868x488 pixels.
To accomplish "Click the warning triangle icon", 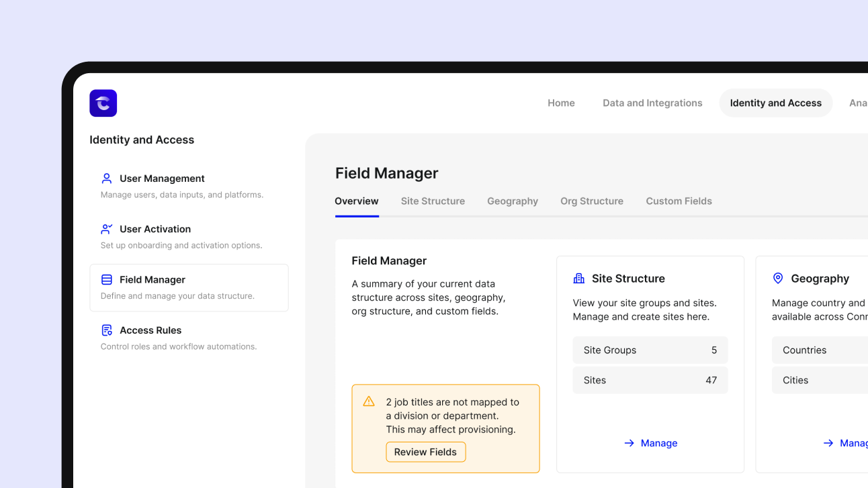I will coord(369,401).
